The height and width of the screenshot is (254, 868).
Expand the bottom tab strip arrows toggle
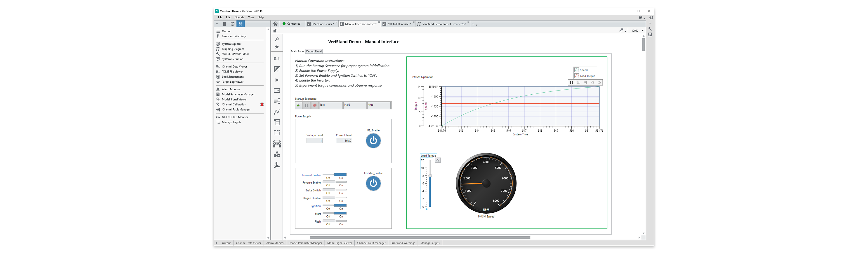coord(216,243)
